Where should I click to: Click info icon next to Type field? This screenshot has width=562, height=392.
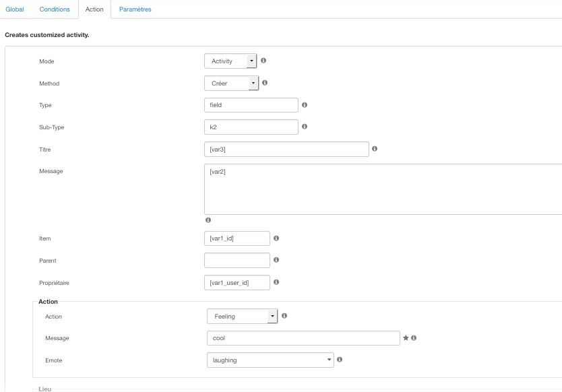[x=305, y=105]
